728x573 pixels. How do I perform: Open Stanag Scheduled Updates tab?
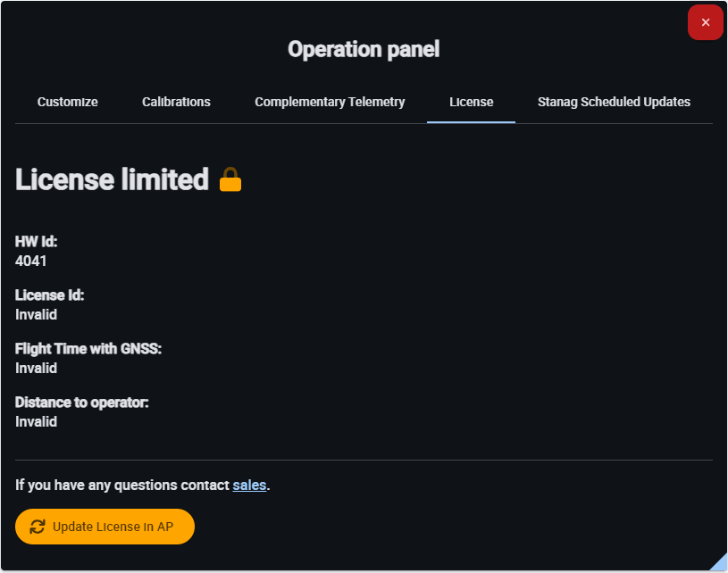[614, 102]
